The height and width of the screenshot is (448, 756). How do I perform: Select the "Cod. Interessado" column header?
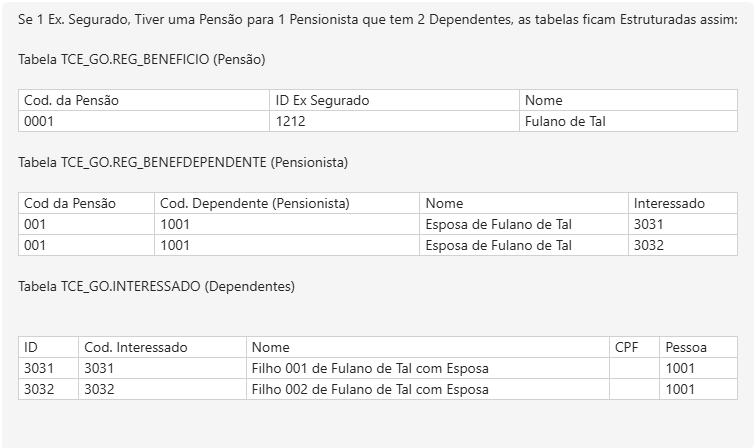click(x=136, y=347)
